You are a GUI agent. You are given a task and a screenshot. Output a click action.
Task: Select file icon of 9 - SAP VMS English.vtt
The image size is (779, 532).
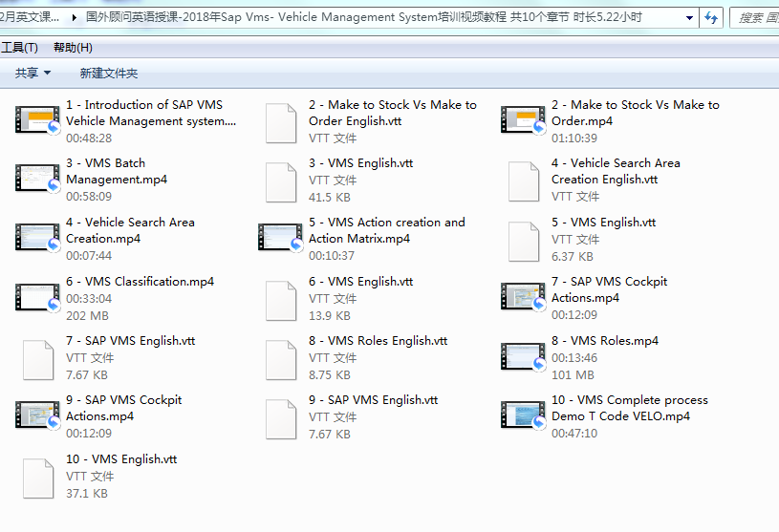[281, 419]
